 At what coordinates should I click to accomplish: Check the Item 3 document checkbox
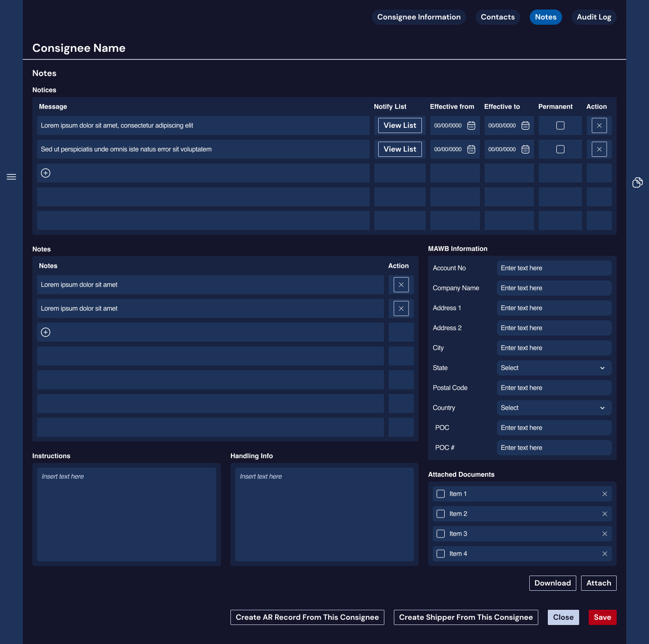tap(440, 534)
